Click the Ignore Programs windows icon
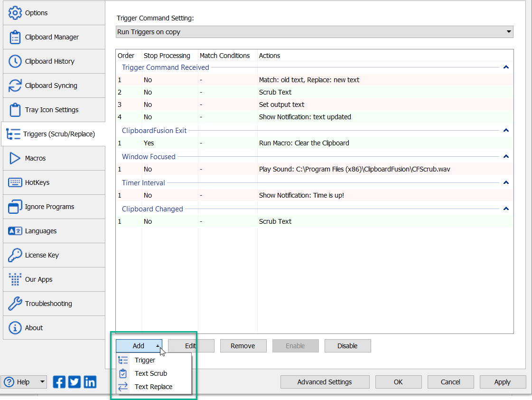Image resolution: width=532 pixels, height=400 pixels. coord(15,207)
